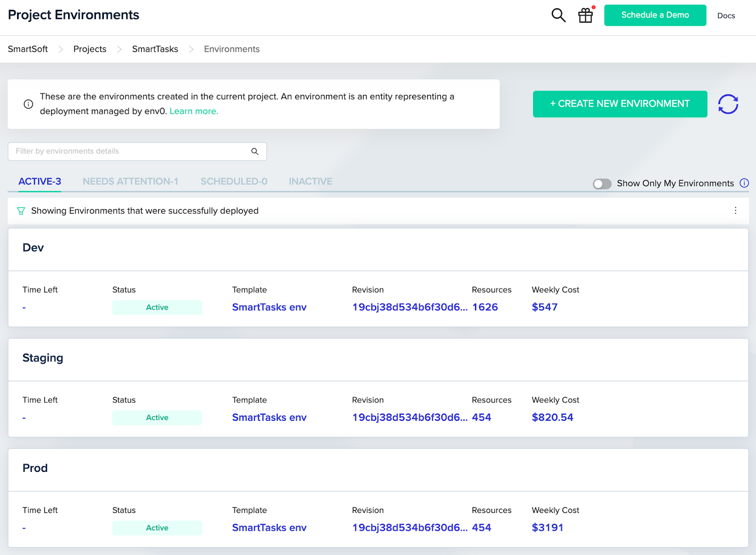Open the Docs link
This screenshot has width=756, height=555.
point(726,16)
